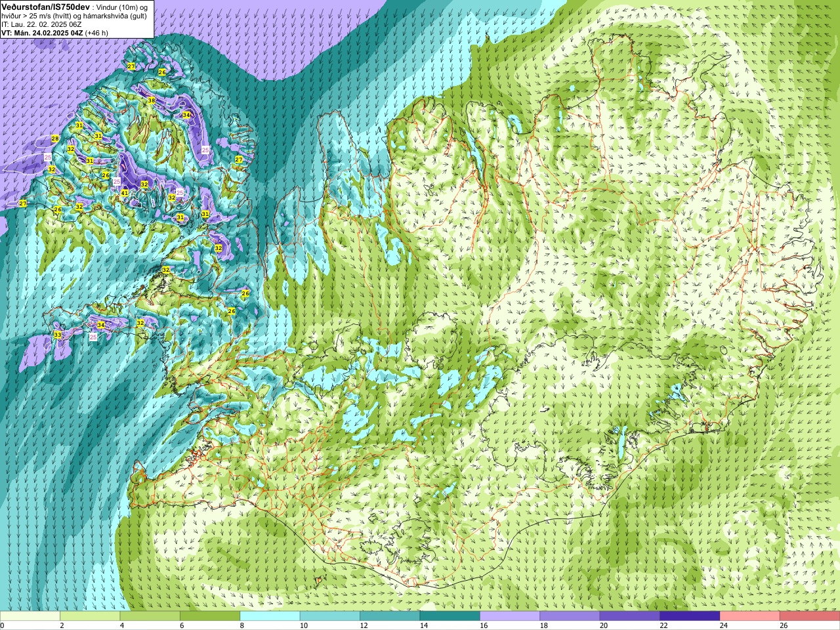Click the Veðurstofan/IS750dev title text
Image resolution: width=840 pixels, height=630 pixels.
pyautogui.click(x=45, y=6)
